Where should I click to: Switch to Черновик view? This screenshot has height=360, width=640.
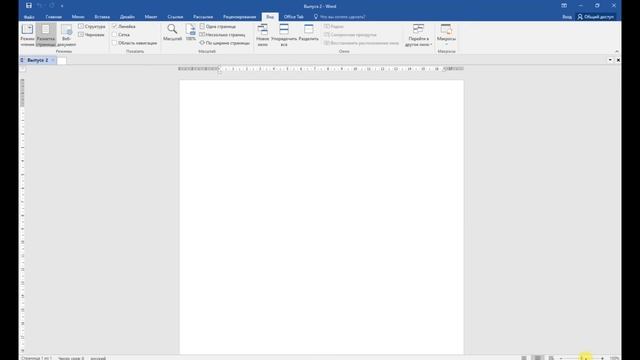point(91,35)
